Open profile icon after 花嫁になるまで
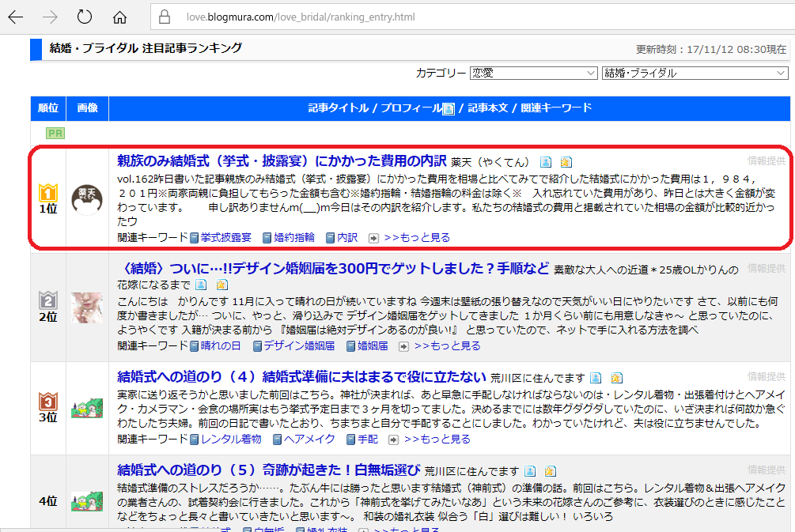795x532 pixels. (201, 285)
